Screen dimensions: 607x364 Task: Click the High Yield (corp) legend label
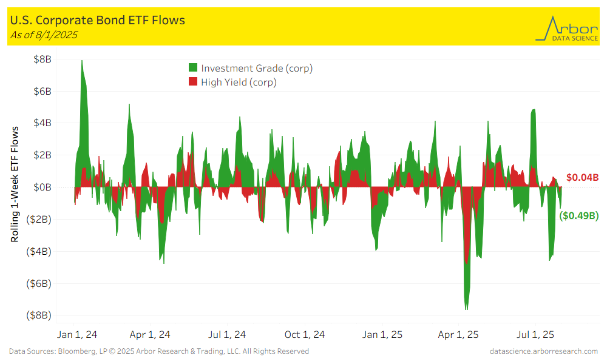239,83
